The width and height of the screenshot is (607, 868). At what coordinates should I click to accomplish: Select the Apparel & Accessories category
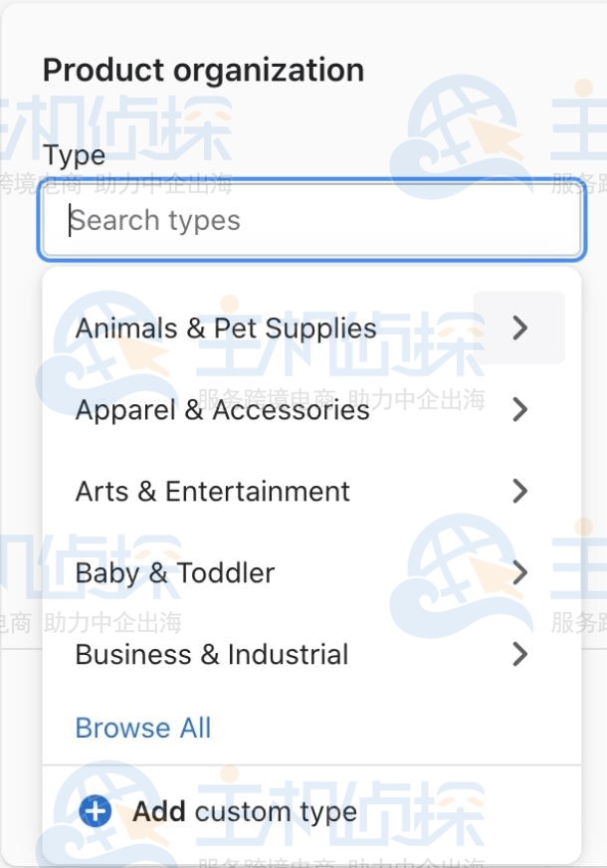tap(223, 409)
